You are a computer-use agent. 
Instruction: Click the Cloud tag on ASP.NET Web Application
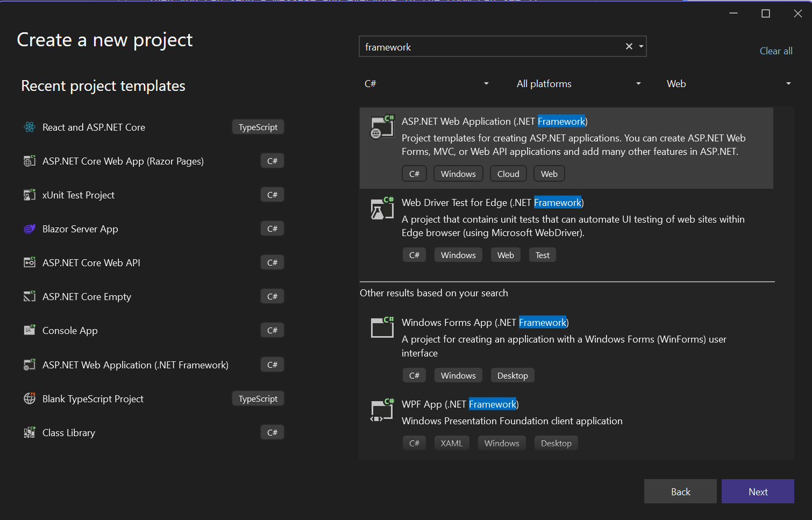508,174
